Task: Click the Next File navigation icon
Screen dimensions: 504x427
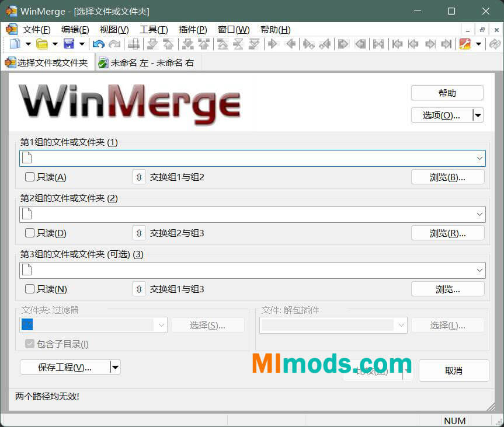Action: click(430, 44)
